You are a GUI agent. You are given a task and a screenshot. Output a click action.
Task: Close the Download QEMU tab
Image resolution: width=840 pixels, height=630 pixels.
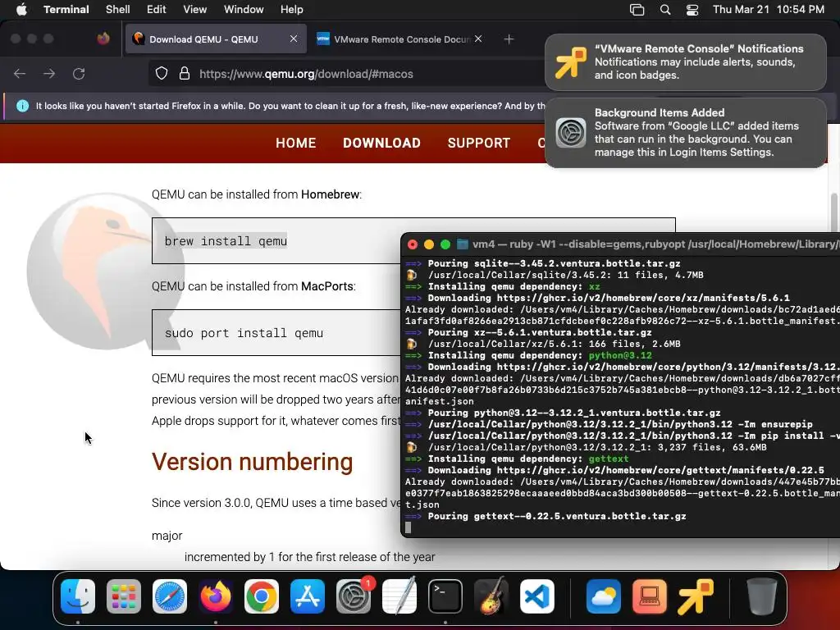(x=294, y=39)
